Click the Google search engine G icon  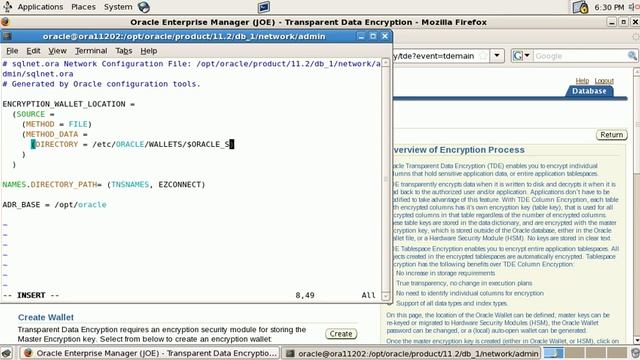tap(518, 56)
